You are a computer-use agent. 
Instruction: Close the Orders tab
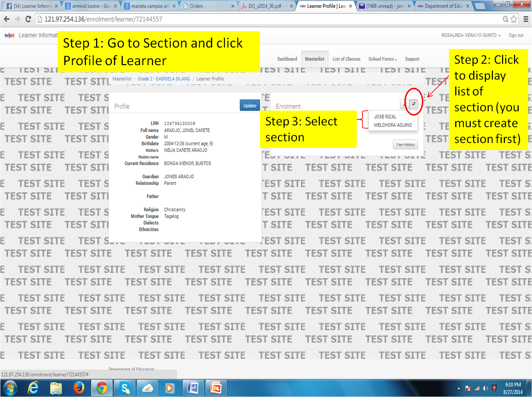point(233,6)
